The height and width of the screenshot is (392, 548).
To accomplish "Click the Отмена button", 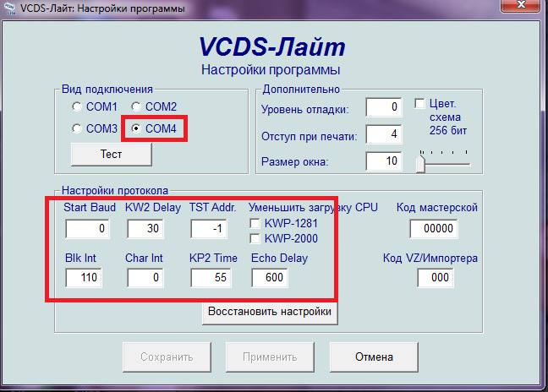I will [x=374, y=357].
